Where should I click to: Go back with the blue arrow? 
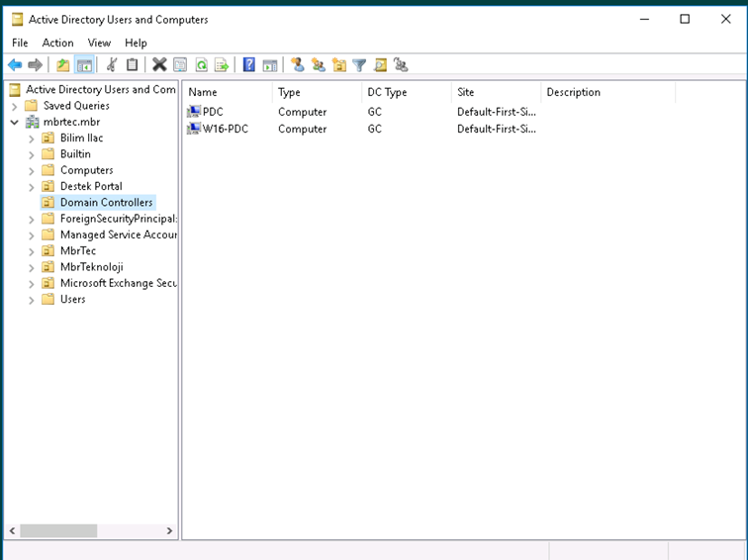click(x=15, y=65)
